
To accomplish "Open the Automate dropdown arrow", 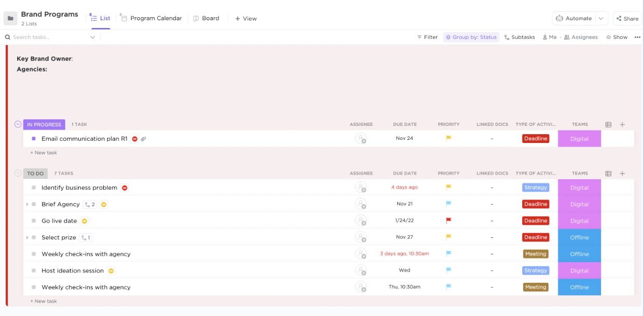I will click(x=601, y=18).
